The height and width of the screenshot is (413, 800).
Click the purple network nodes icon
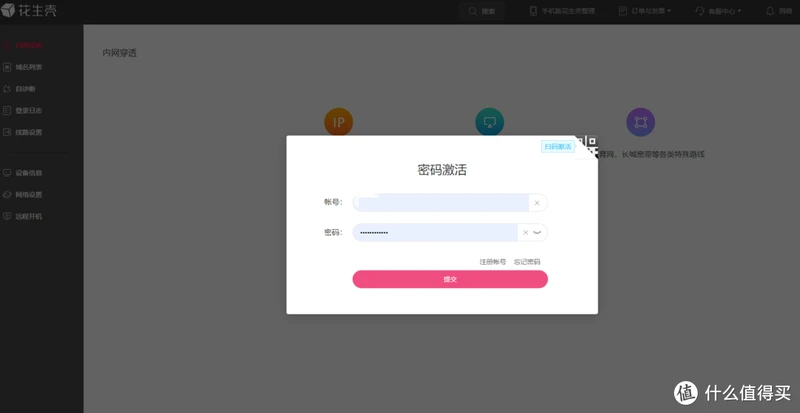[640, 122]
